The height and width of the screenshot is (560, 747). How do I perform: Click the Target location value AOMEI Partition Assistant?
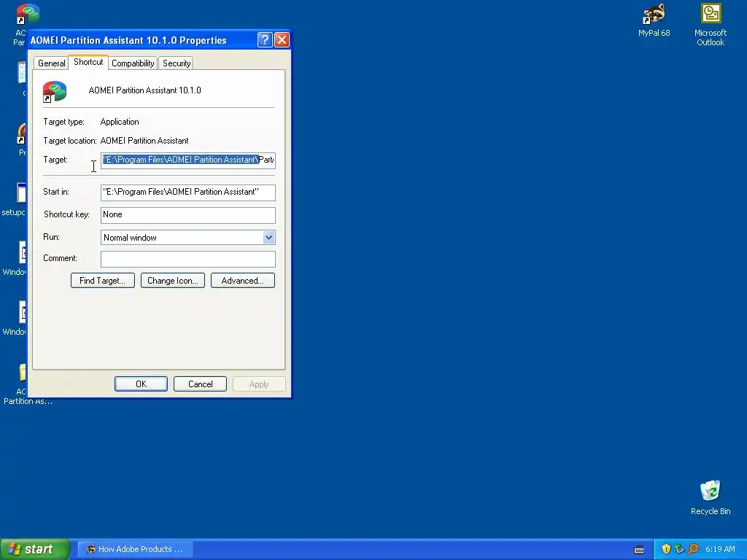click(144, 141)
